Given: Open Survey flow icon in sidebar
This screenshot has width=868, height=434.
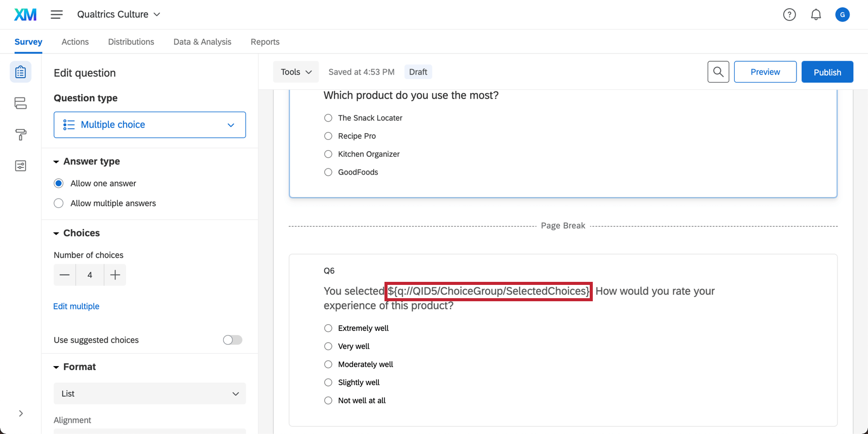Looking at the screenshot, I should click(20, 103).
